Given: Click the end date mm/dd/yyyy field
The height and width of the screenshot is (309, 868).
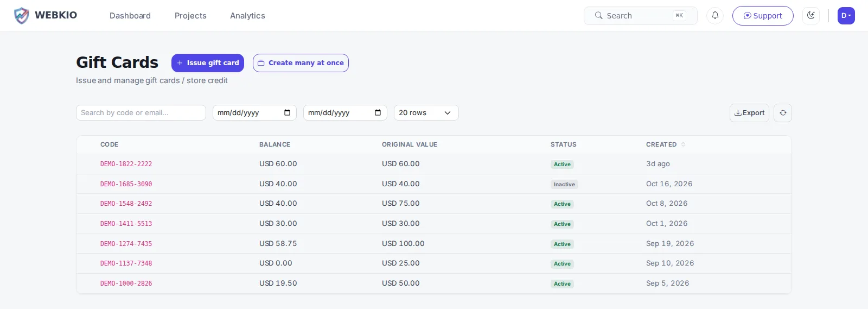Looking at the screenshot, I should [345, 113].
